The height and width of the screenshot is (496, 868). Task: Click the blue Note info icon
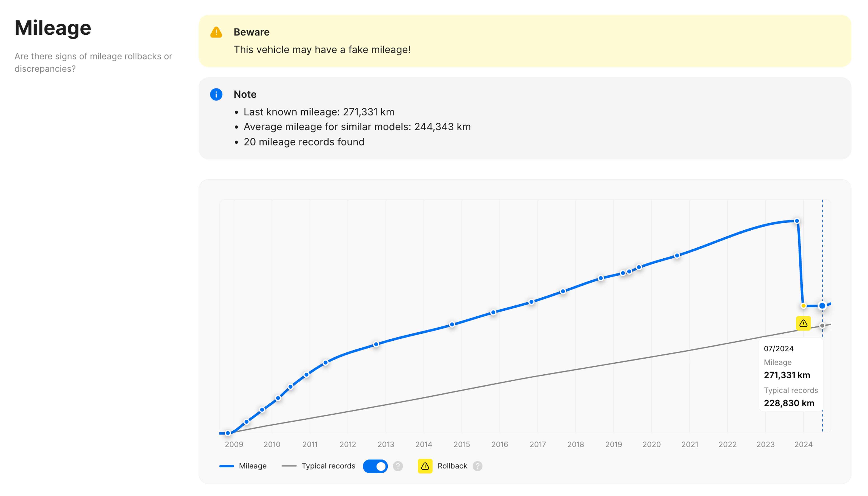click(216, 94)
